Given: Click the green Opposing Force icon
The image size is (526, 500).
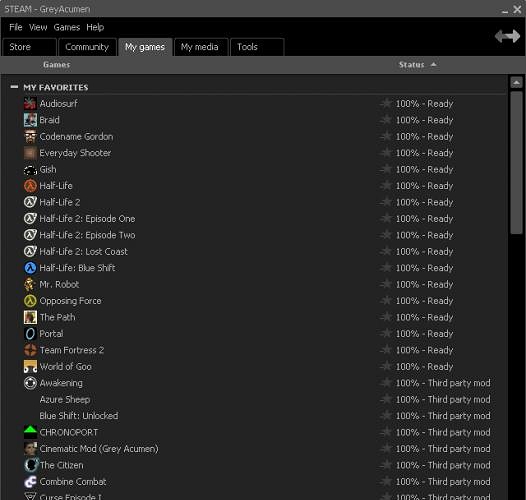Looking at the screenshot, I should 30,301.
